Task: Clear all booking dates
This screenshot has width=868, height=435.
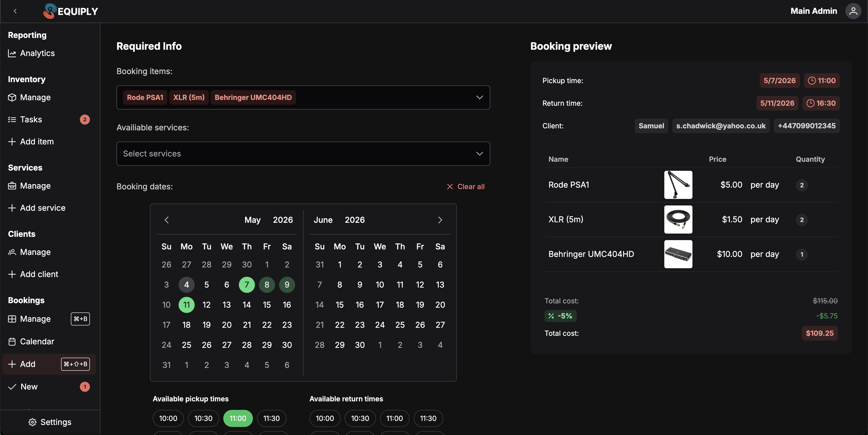Action: pos(466,187)
